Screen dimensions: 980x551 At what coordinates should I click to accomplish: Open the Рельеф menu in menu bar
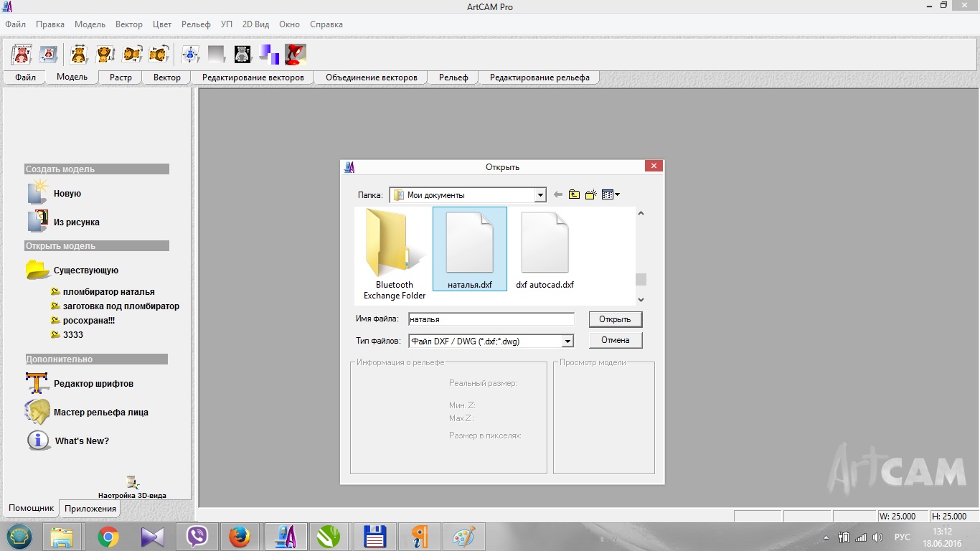(x=196, y=24)
